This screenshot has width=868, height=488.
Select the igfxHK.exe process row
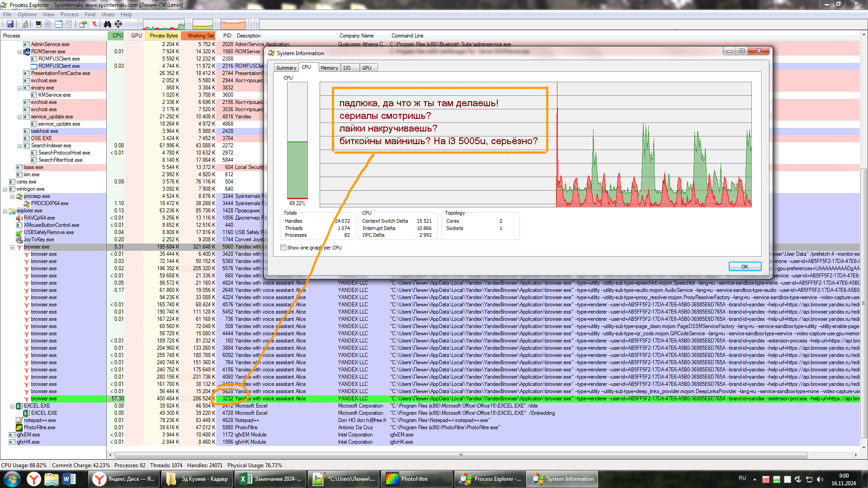(429, 442)
